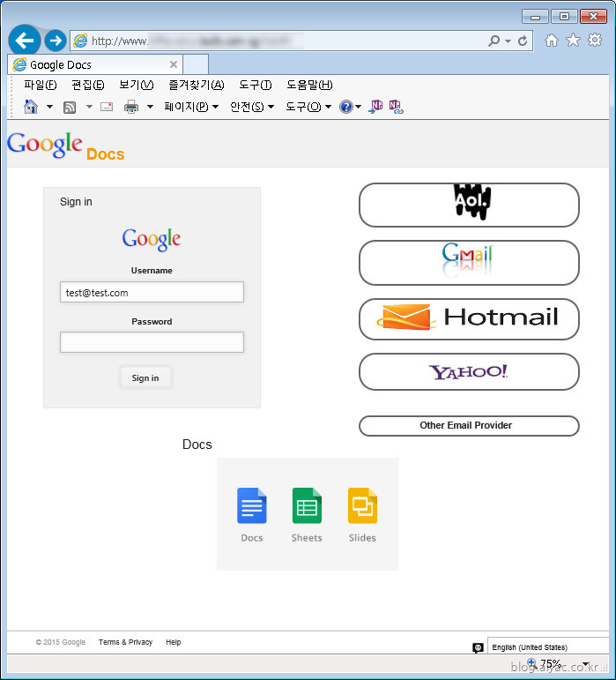Screen dimensions: 616x680
Task: Choose the Gmail provider button
Action: 469,263
